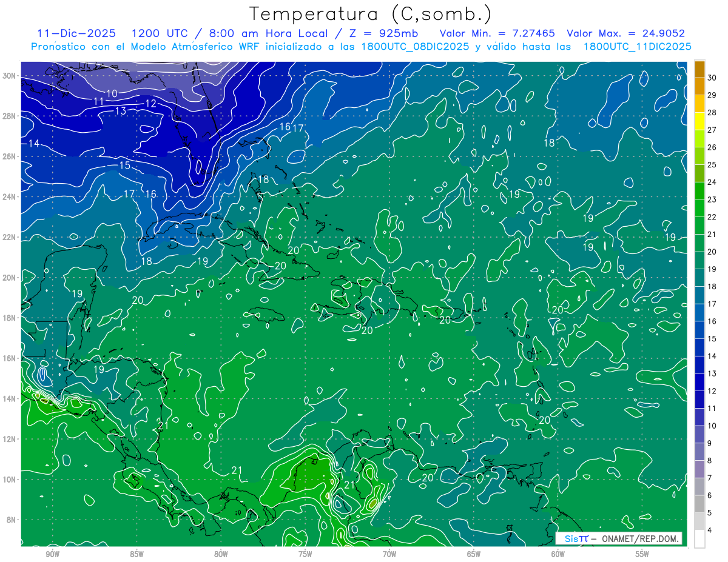This screenshot has width=728, height=562.
Task: Click latitude axis label '10N'
Action: click(x=10, y=480)
